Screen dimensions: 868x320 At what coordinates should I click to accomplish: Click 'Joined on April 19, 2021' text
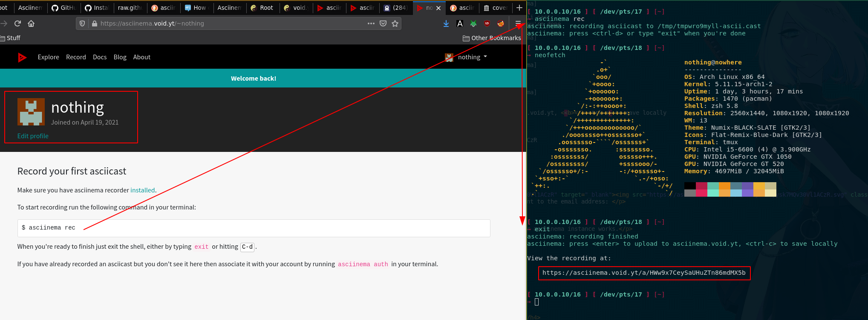click(x=85, y=122)
